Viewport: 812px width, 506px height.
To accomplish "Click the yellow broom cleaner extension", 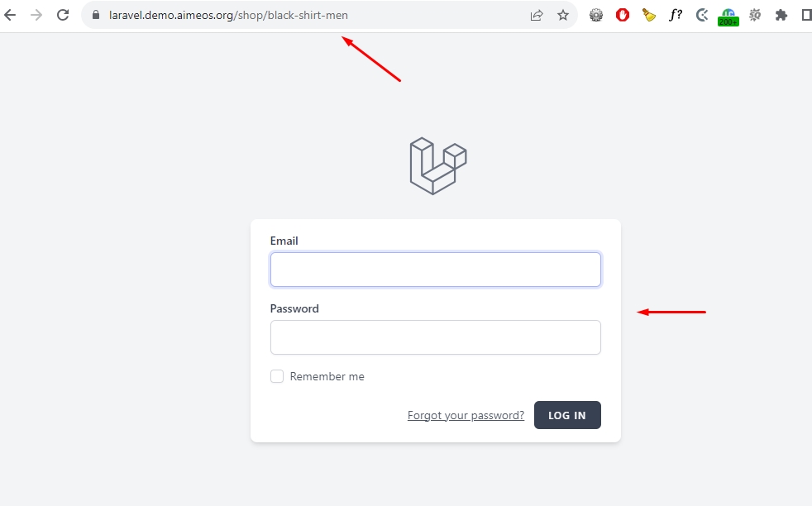I will pyautogui.click(x=649, y=16).
